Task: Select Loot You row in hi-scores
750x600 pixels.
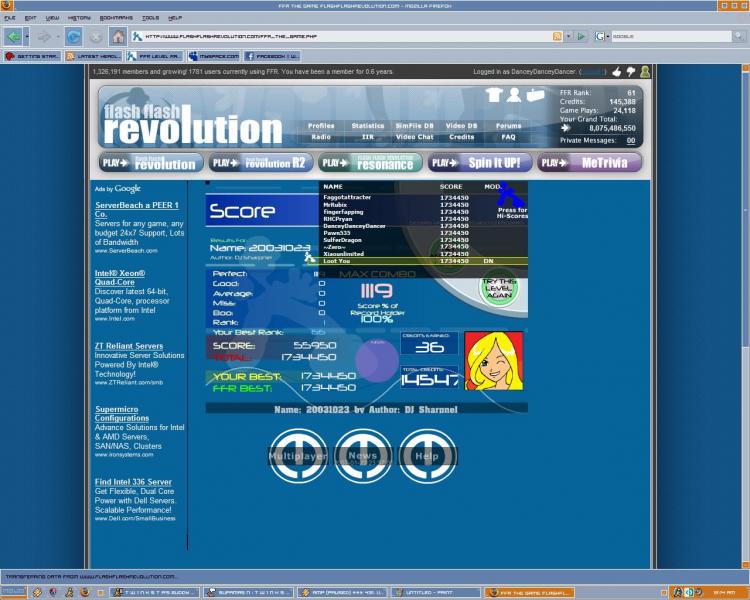Action: [x=423, y=261]
